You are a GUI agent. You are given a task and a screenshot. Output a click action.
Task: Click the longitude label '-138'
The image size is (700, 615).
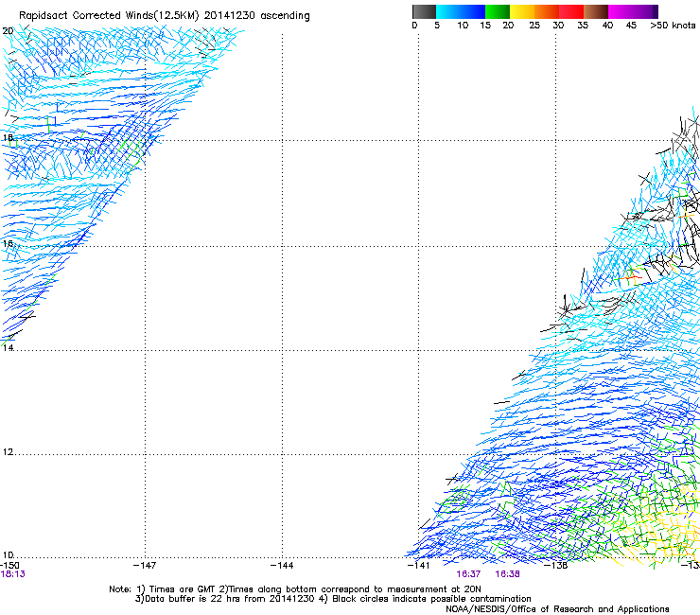click(x=556, y=566)
